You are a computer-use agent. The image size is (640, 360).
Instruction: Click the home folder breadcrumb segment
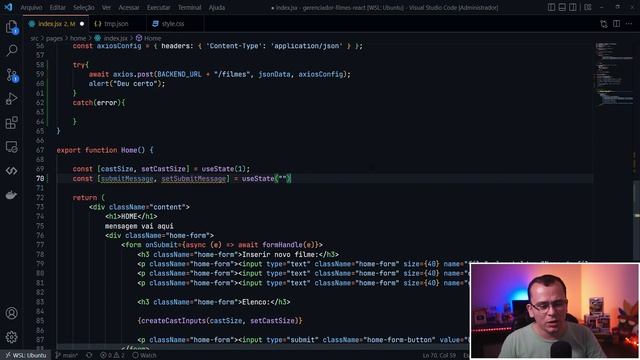pyautogui.click(x=78, y=38)
